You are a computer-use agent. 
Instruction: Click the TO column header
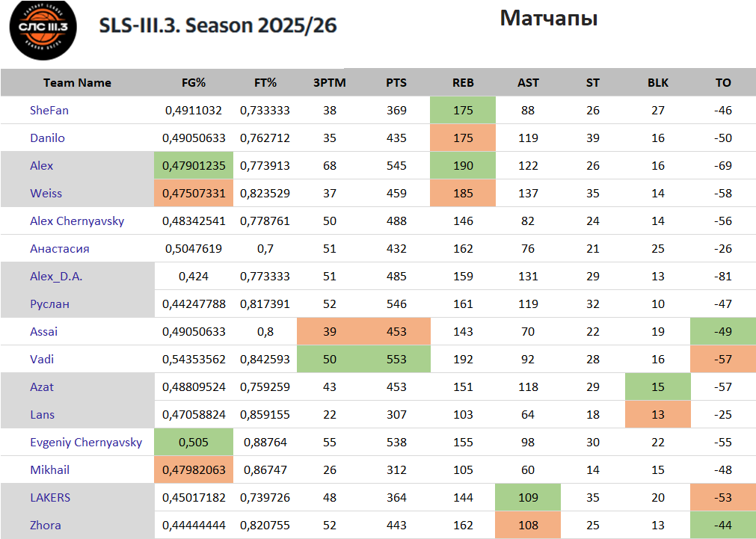pos(723,83)
